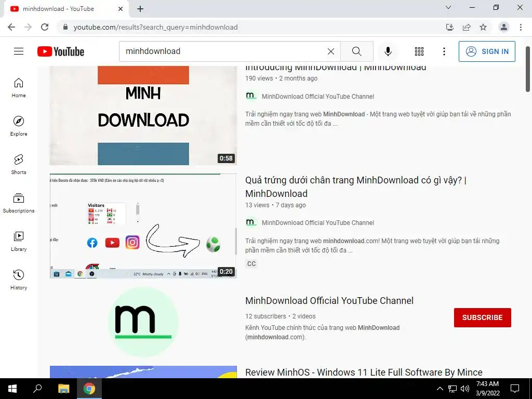532x399 pixels.
Task: Go to Home in sidebar
Action: pos(19,88)
